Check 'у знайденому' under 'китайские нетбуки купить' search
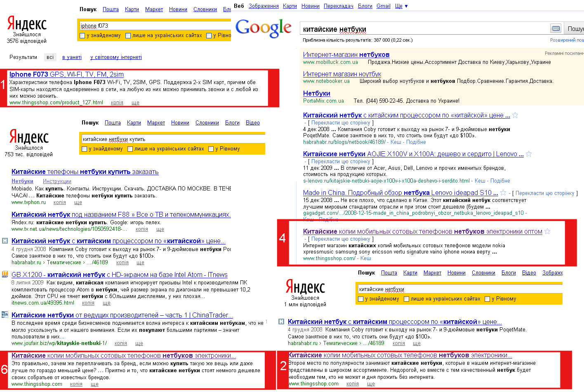This screenshot has width=584, height=392. pos(85,149)
